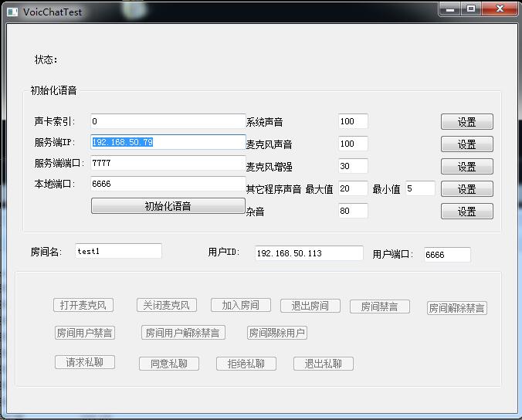Click the 关闭麦克风 button

click(167, 305)
